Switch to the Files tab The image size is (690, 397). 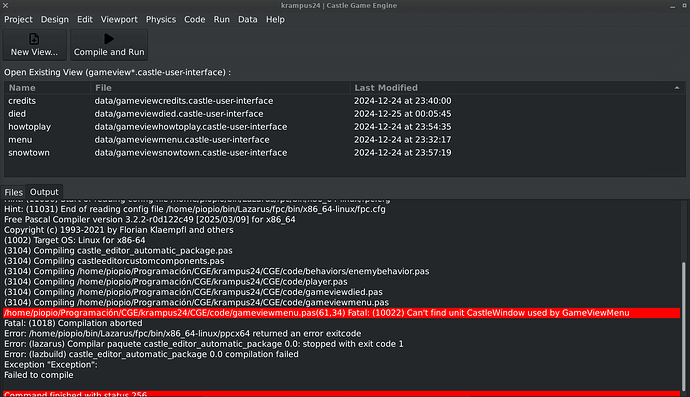point(13,192)
